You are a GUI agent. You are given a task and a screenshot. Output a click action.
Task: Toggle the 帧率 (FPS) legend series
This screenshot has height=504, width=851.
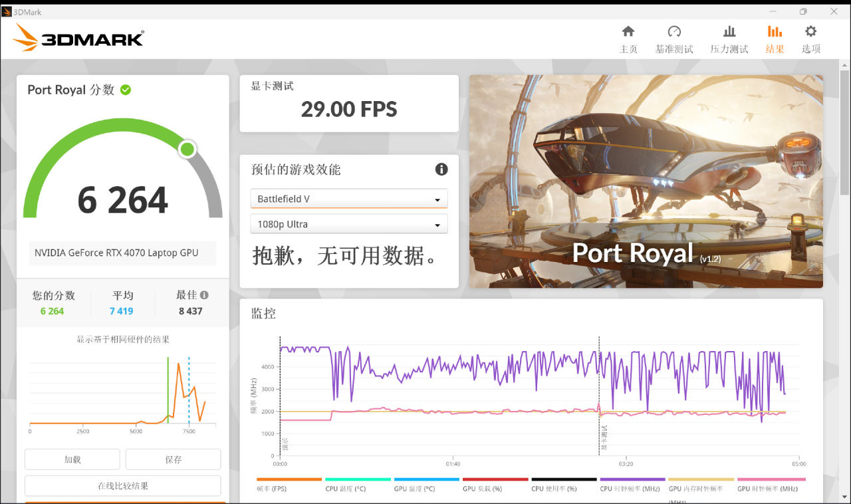[x=289, y=485]
